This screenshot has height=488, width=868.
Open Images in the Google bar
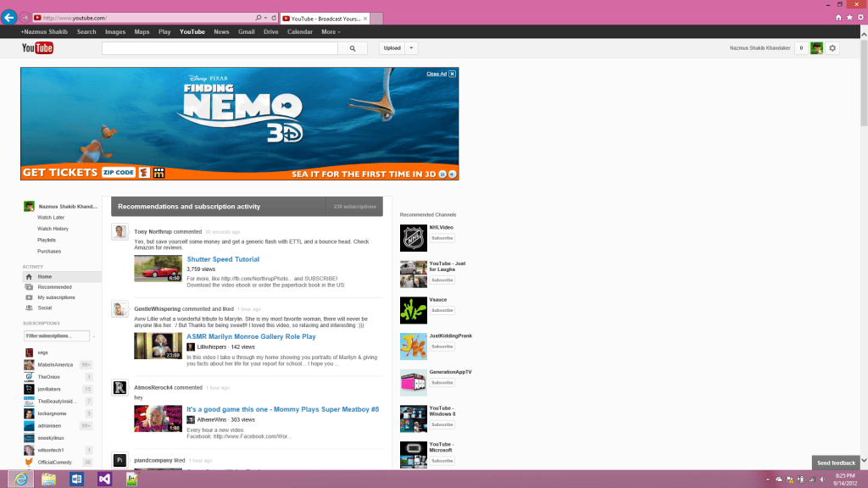tap(115, 32)
